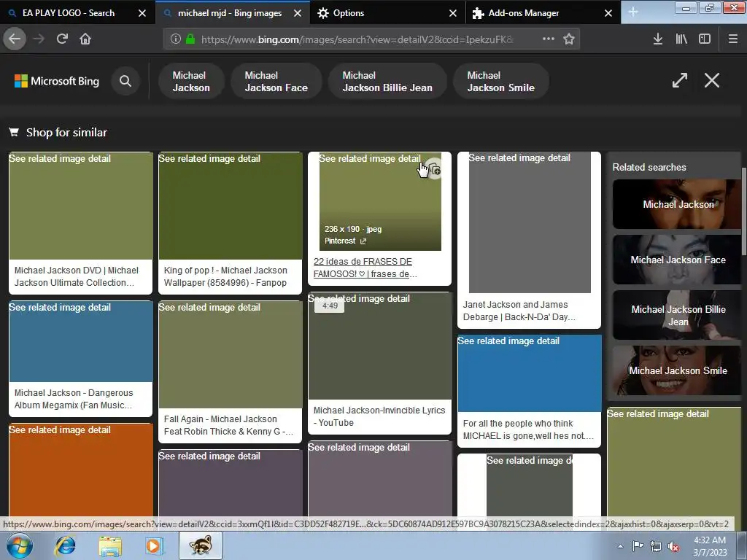Click the Microsoft Bing logo
This screenshot has height=560, width=747.
[57, 81]
